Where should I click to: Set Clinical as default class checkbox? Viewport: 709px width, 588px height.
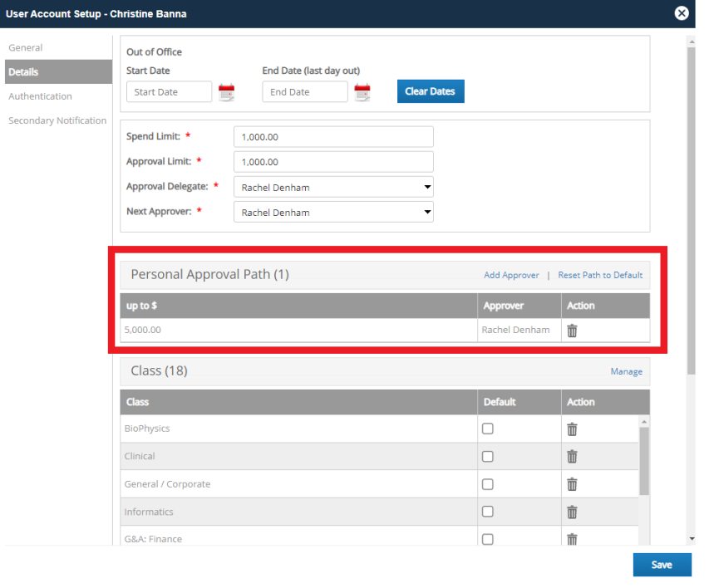click(x=488, y=456)
